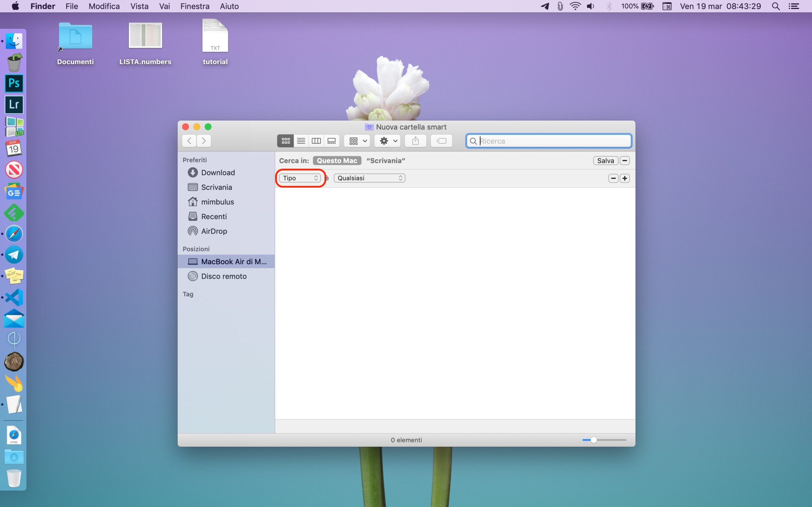The image size is (812, 507).
Task: Adjust the icon size slider
Action: pos(593,440)
